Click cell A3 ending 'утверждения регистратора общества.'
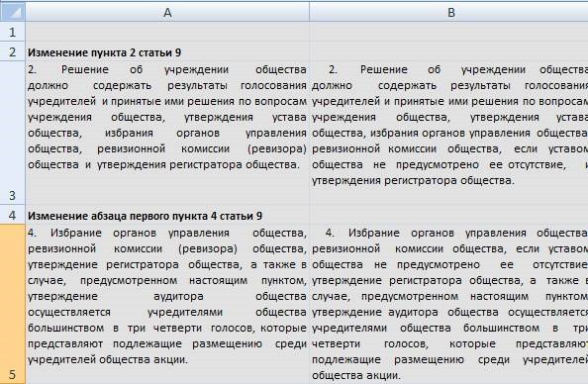Viewport: 588px width, 384px height. click(x=167, y=133)
